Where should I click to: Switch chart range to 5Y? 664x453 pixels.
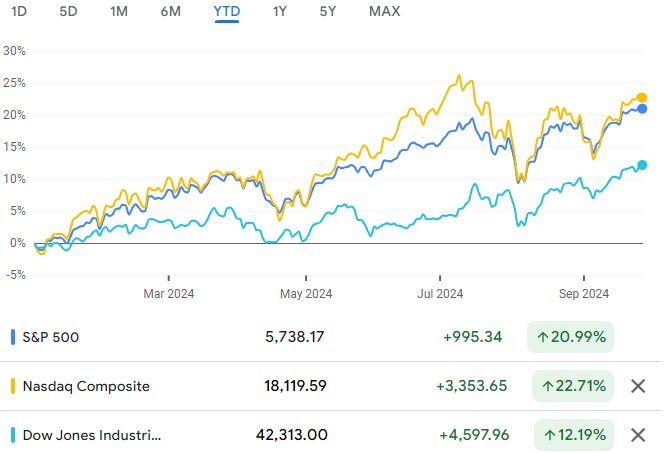point(328,11)
